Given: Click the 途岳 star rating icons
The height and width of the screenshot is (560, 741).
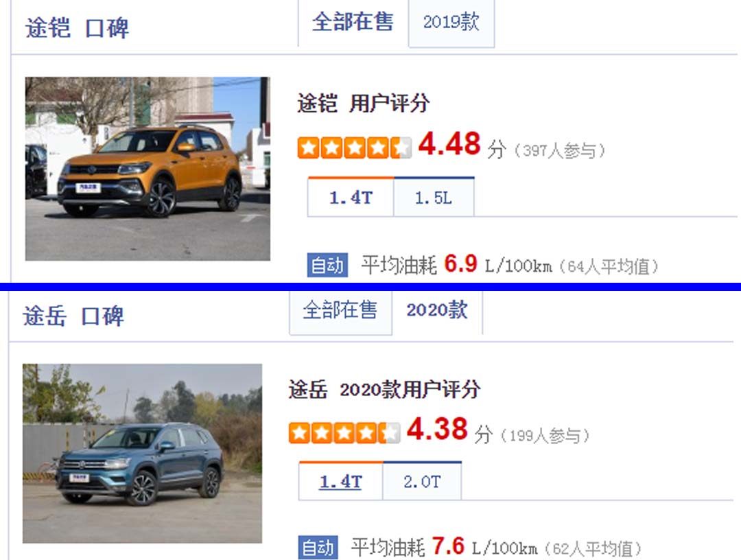Looking at the screenshot, I should click(x=344, y=433).
